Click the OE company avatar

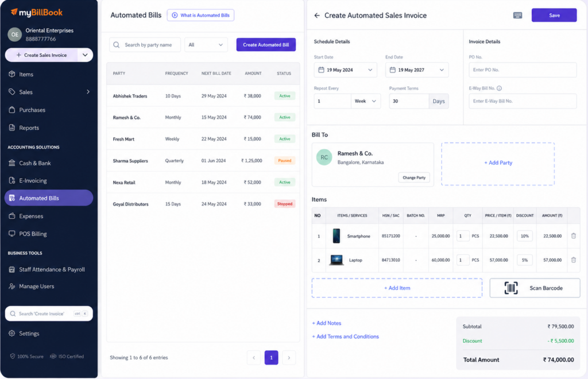[x=14, y=34]
